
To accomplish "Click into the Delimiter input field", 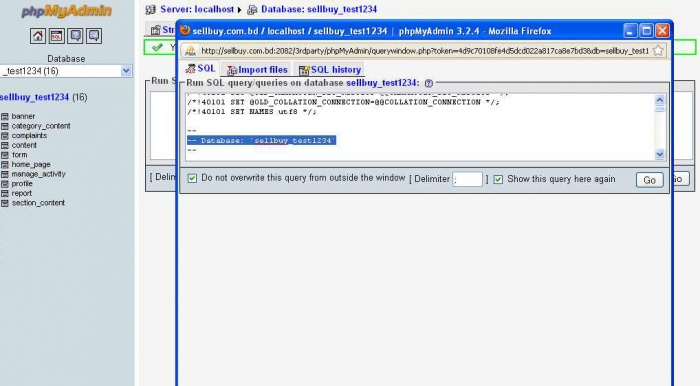I will [467, 179].
